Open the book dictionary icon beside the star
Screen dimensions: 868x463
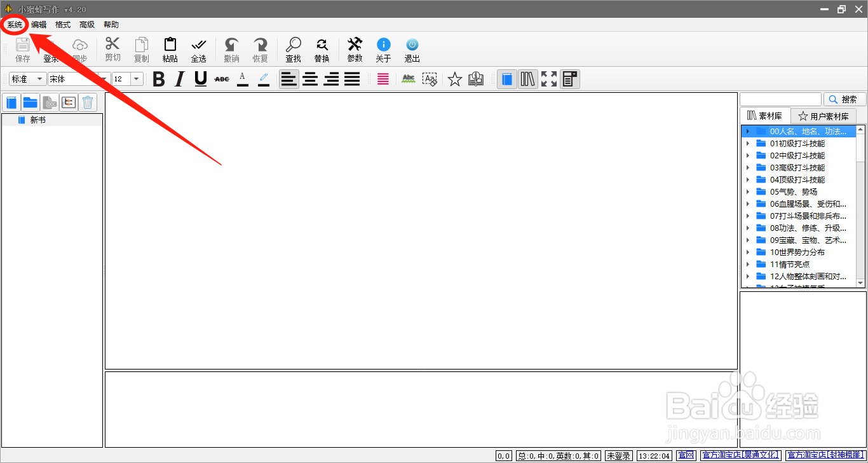476,79
